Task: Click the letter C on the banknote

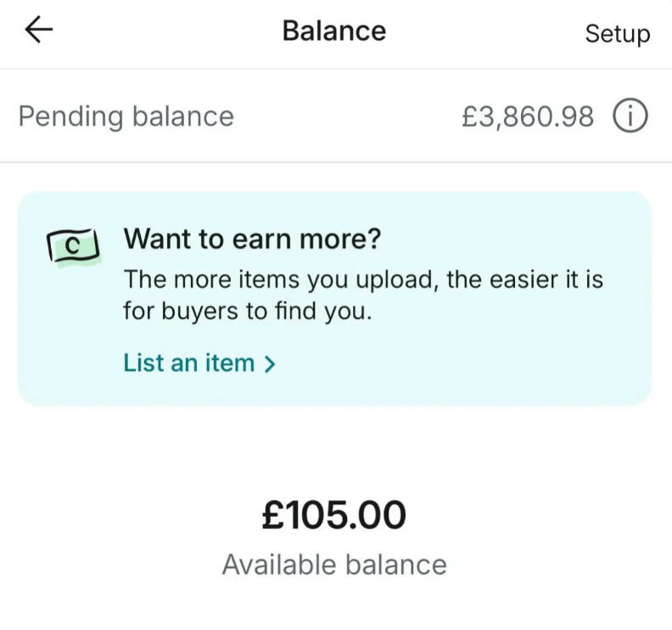Action: pyautogui.click(x=73, y=246)
